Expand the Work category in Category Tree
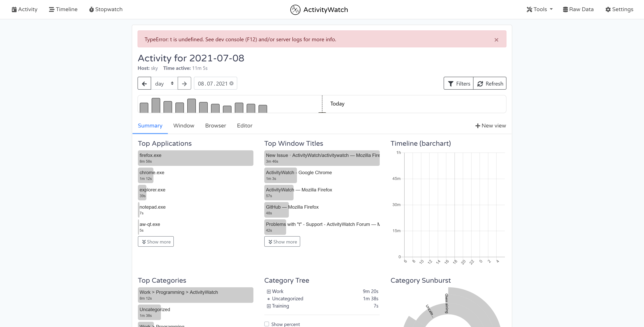Viewport: 644px width, 327px height. (x=269, y=291)
